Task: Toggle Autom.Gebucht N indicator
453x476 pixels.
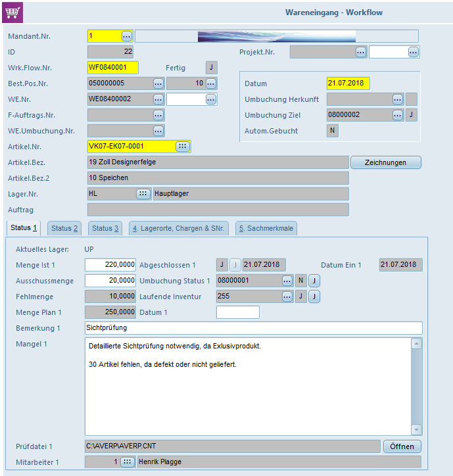Action: pos(332,131)
